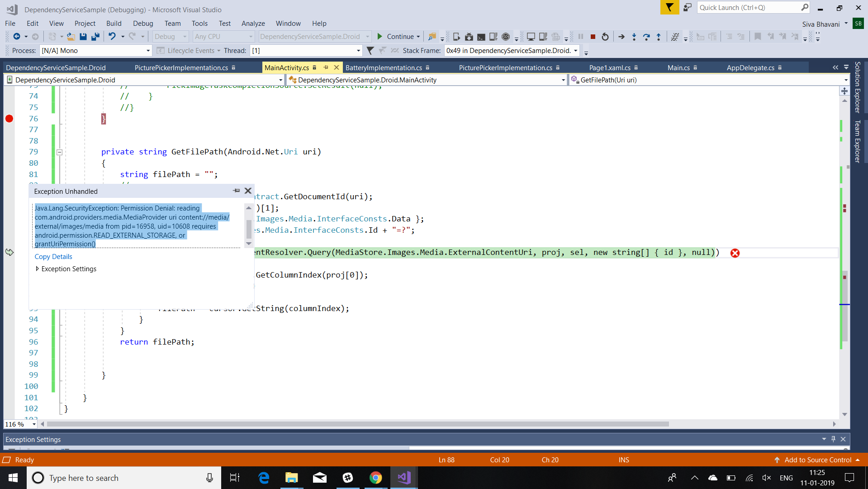
Task: Open the Solution Explorer side tab
Action: [857, 87]
